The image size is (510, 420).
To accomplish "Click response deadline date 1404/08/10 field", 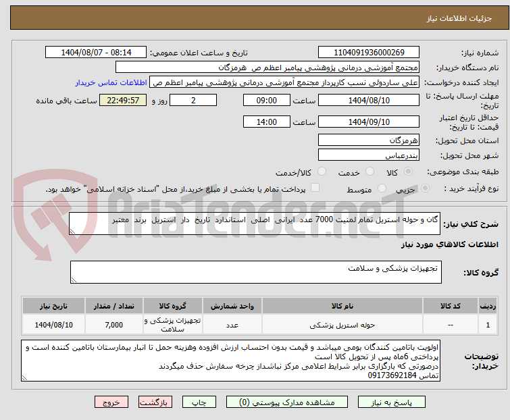I will click(369, 100).
